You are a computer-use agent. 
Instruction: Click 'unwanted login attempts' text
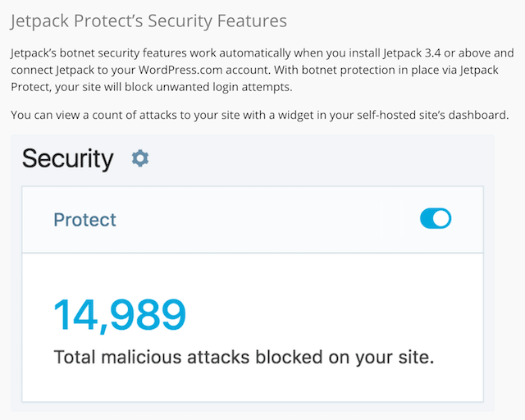click(224, 87)
